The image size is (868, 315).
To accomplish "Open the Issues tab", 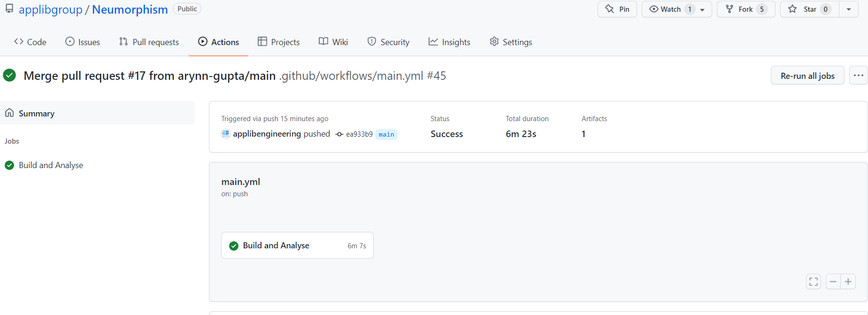I will tap(83, 42).
